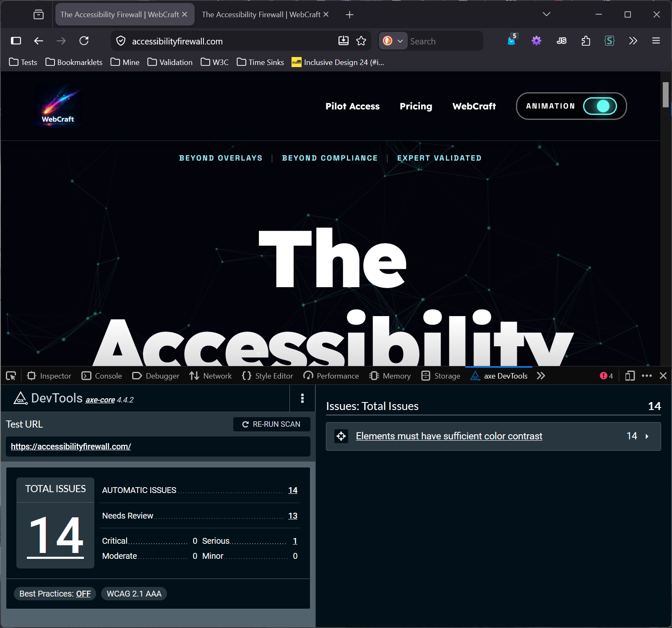Open Pricing nav link
The image size is (672, 628).
pos(416,106)
